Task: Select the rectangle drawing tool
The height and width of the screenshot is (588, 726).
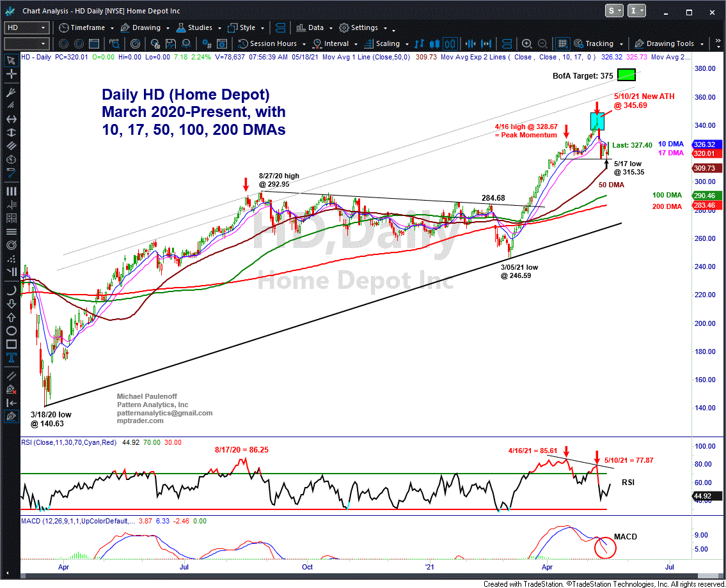Action: click(11, 344)
